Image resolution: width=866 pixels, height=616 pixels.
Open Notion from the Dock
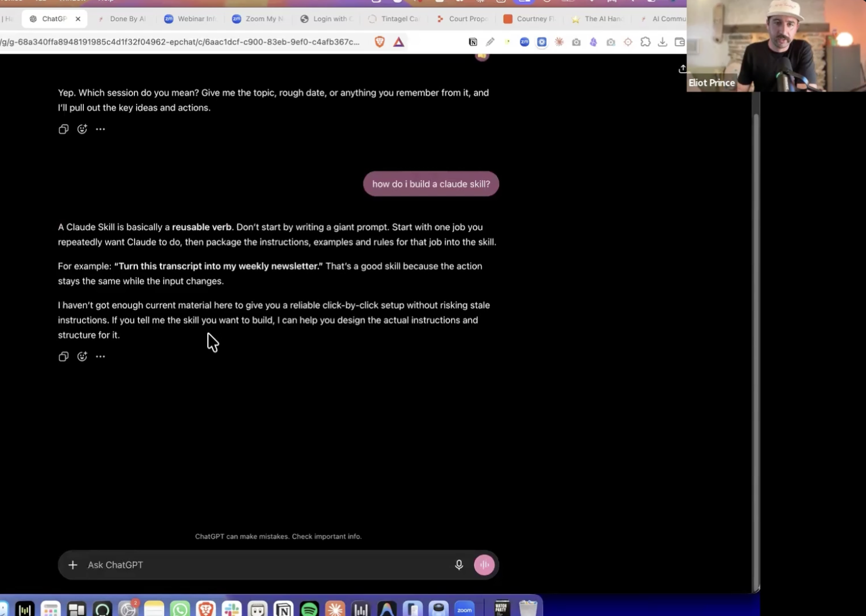283,610
